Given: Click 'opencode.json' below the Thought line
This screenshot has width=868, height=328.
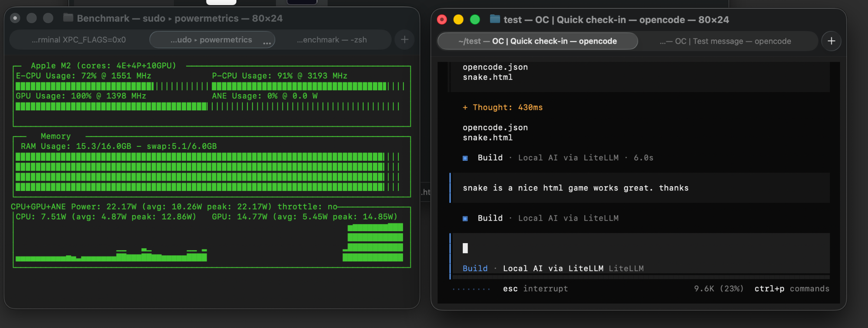Looking at the screenshot, I should (495, 128).
